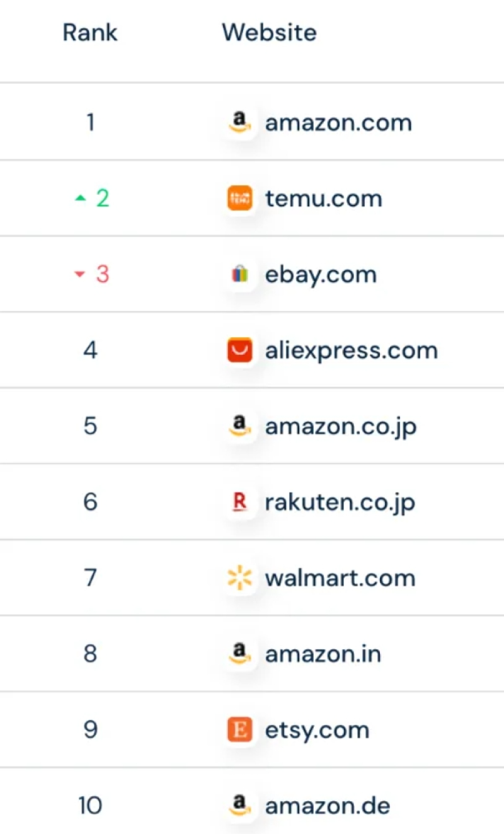Click the amazon.co.jp favicon icon
Screen dimensions: 504x834
239,427
